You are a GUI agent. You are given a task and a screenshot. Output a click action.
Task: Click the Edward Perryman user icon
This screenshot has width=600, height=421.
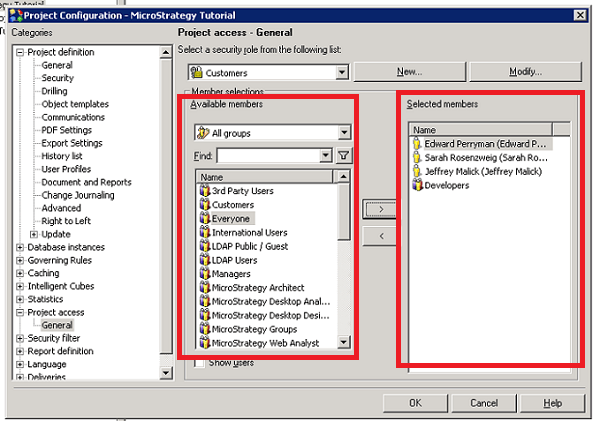click(417, 144)
